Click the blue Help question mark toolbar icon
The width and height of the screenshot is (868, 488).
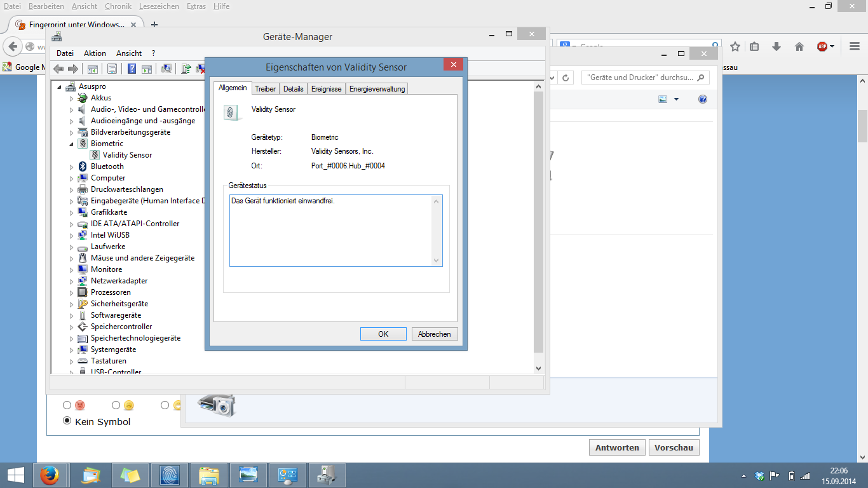click(x=132, y=69)
